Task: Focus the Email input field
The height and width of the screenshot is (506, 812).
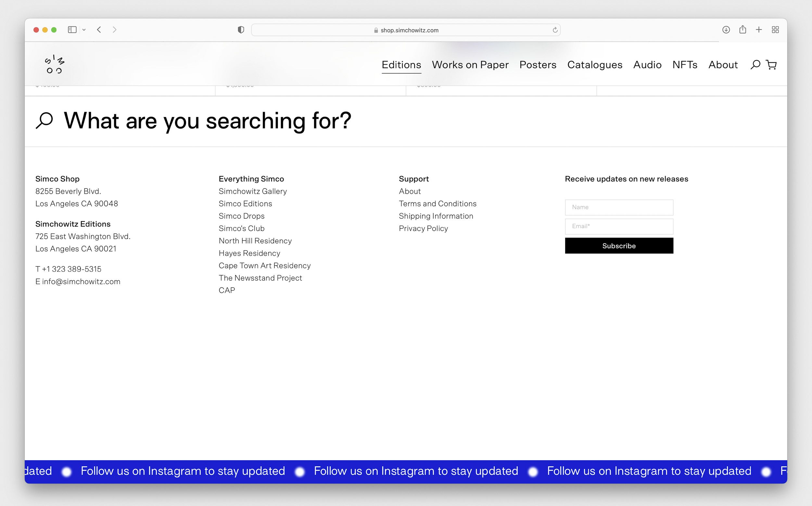Action: pos(619,226)
